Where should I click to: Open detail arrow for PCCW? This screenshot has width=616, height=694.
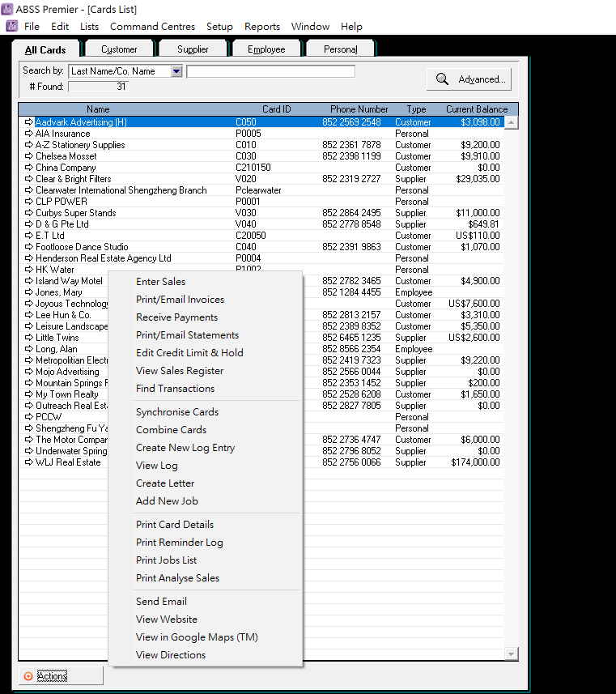pos(29,416)
